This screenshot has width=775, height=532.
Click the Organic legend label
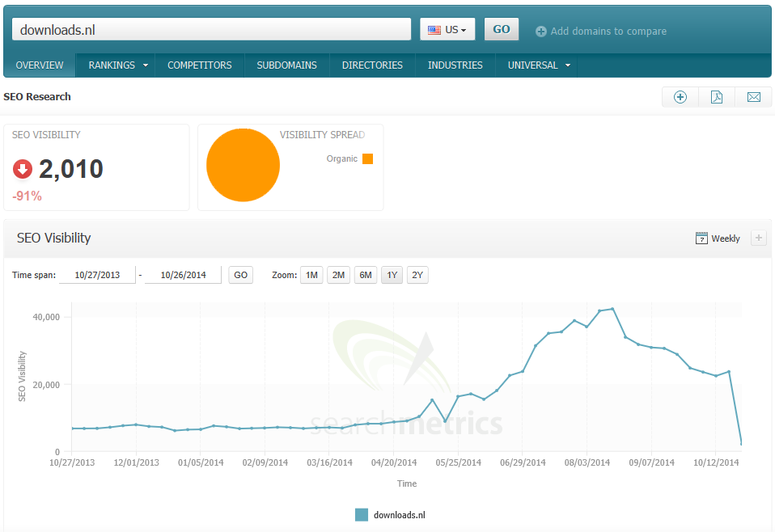point(341,158)
